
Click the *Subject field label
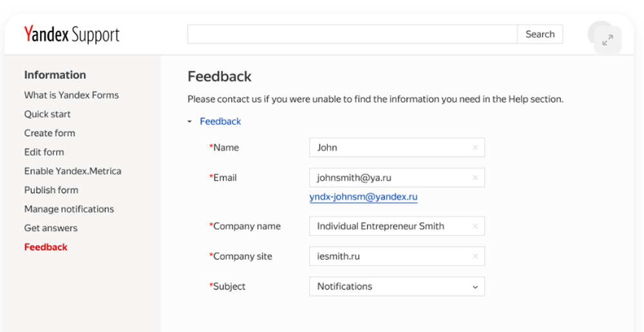pyautogui.click(x=227, y=286)
